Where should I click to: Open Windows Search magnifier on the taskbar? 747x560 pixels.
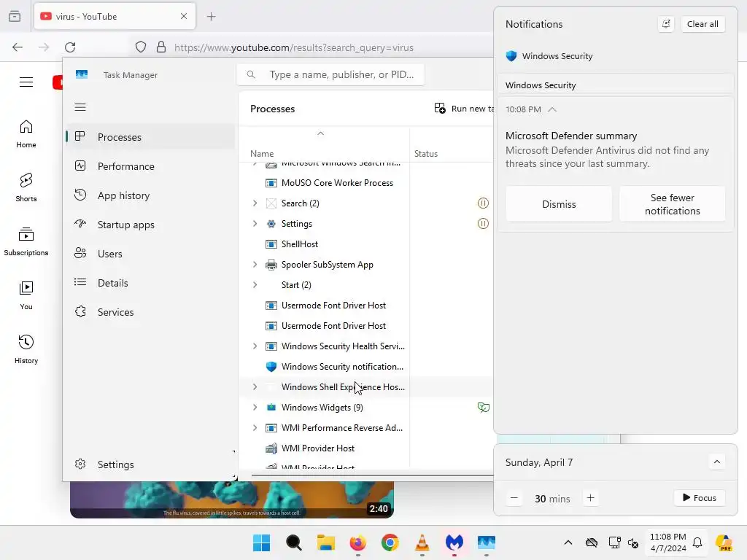293,542
